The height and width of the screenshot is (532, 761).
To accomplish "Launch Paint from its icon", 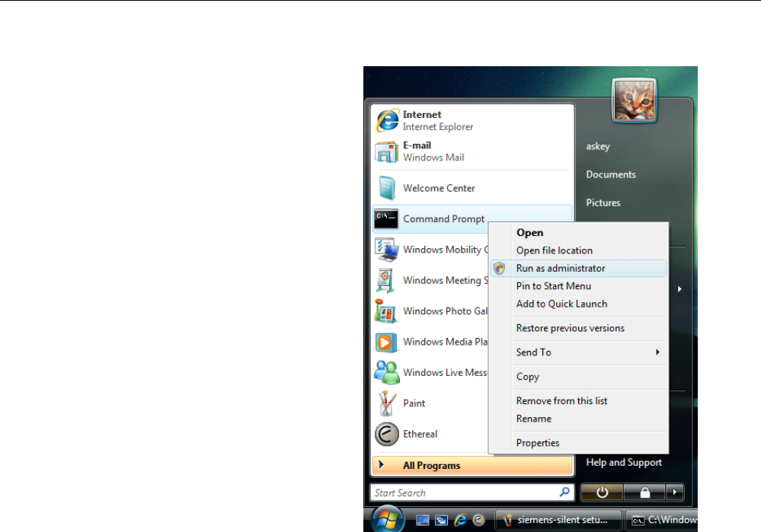I will coord(387,403).
